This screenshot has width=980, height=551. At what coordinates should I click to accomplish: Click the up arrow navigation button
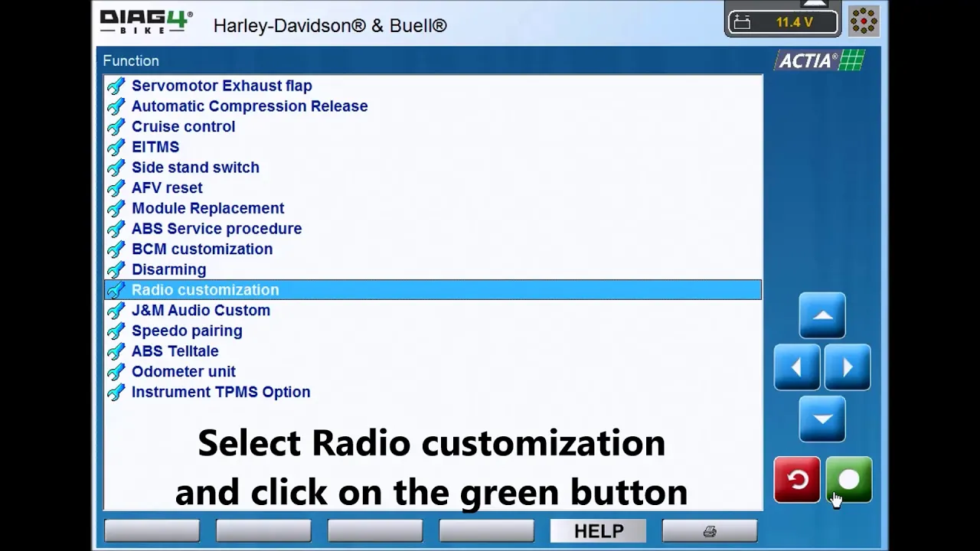(822, 315)
